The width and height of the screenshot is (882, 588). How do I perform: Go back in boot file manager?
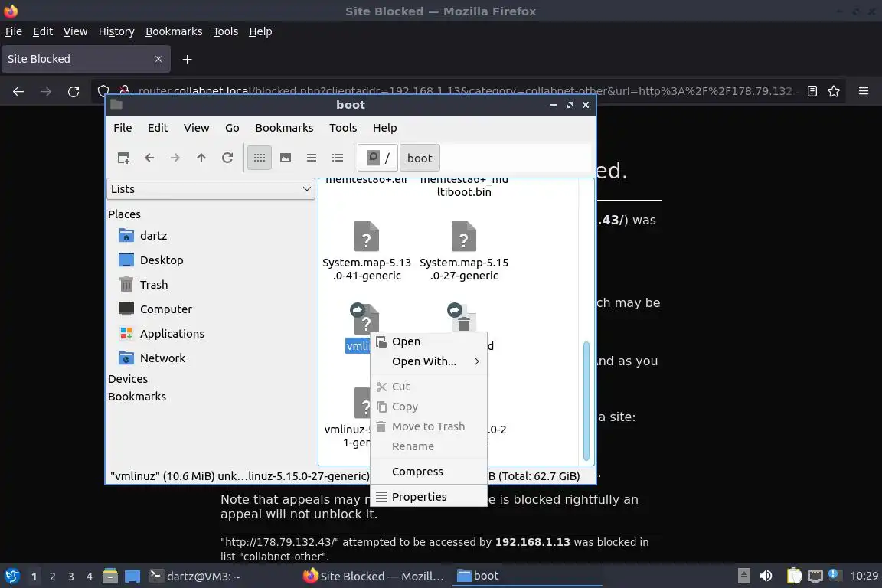149,158
